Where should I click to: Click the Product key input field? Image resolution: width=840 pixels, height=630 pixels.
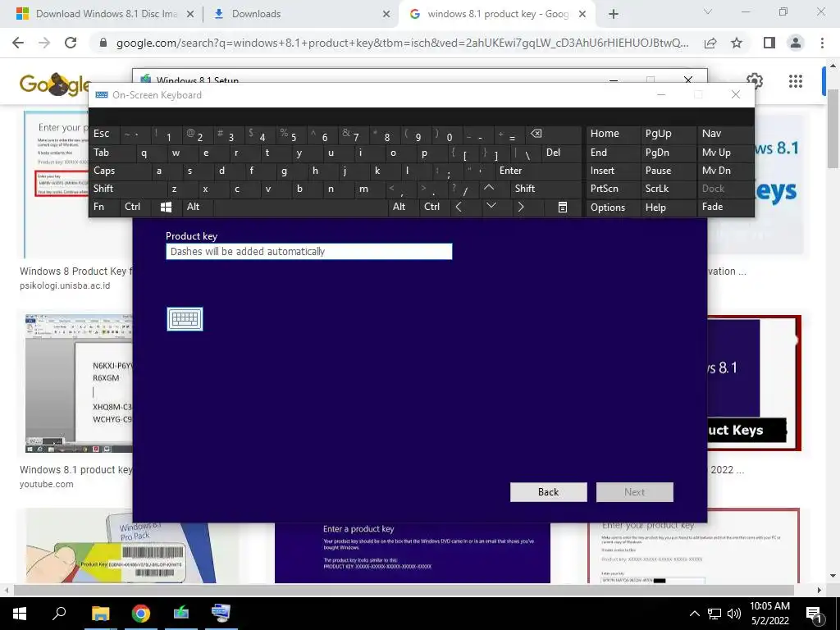click(x=309, y=251)
